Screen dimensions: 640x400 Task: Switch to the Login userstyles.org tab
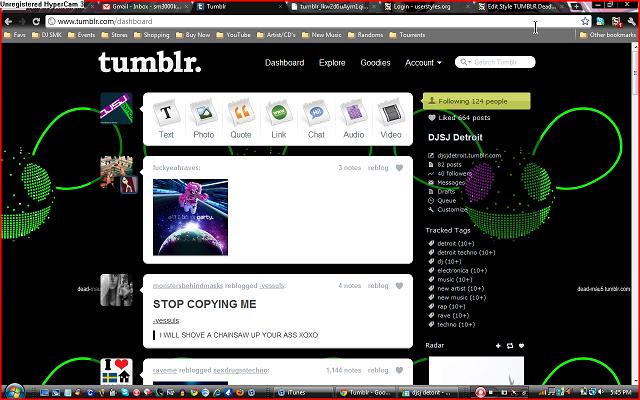pyautogui.click(x=422, y=7)
